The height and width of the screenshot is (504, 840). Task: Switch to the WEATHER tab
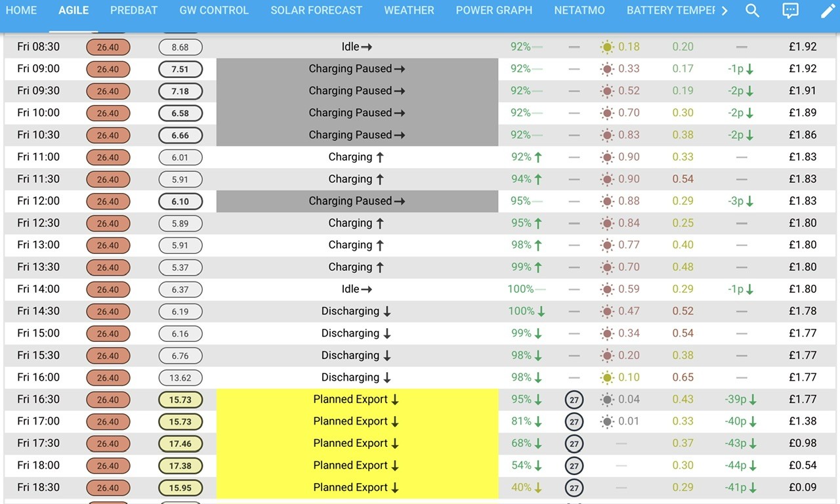(409, 10)
